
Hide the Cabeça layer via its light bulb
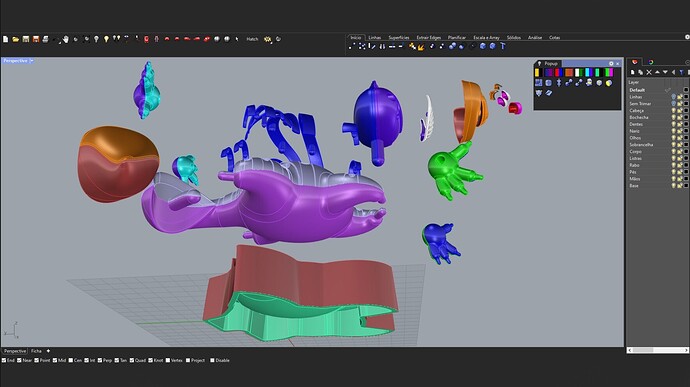point(673,111)
